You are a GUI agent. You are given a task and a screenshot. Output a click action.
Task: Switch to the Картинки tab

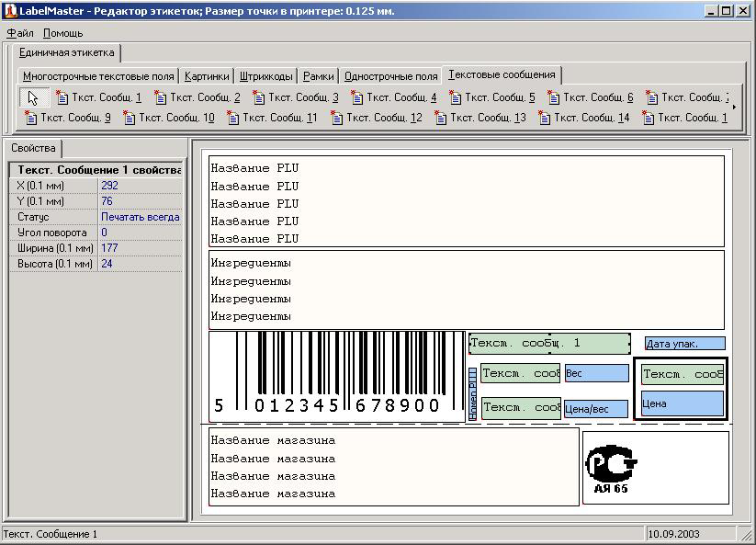[x=207, y=76]
